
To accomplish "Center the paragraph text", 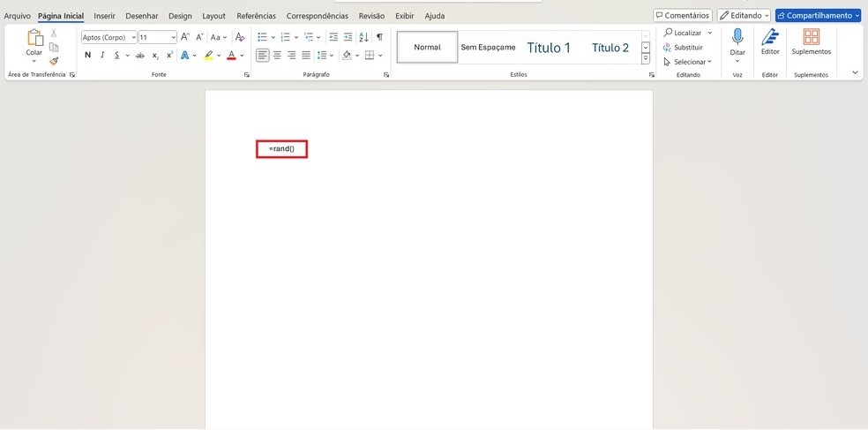I will click(x=277, y=55).
